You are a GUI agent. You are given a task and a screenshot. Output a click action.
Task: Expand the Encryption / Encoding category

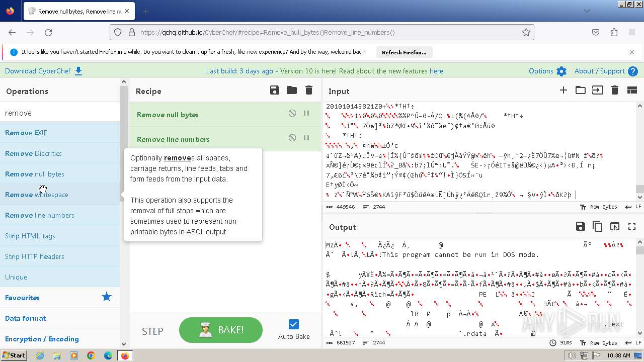60,339
